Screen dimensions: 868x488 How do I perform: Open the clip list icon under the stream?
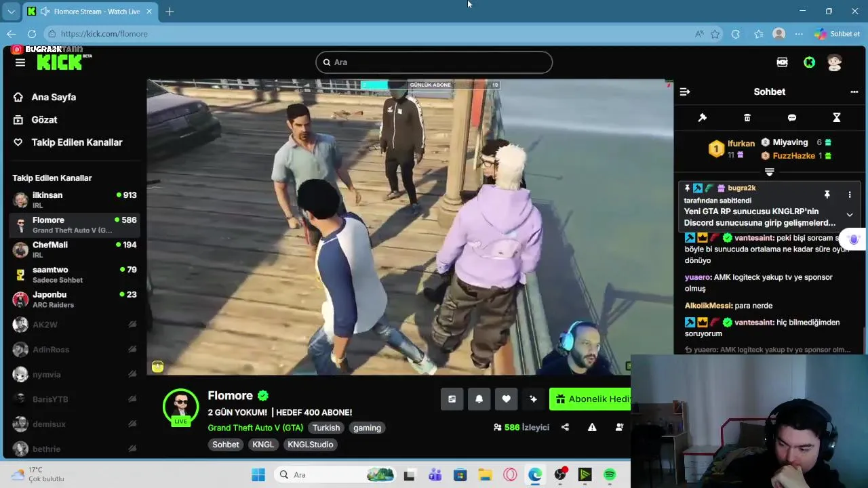pos(452,399)
